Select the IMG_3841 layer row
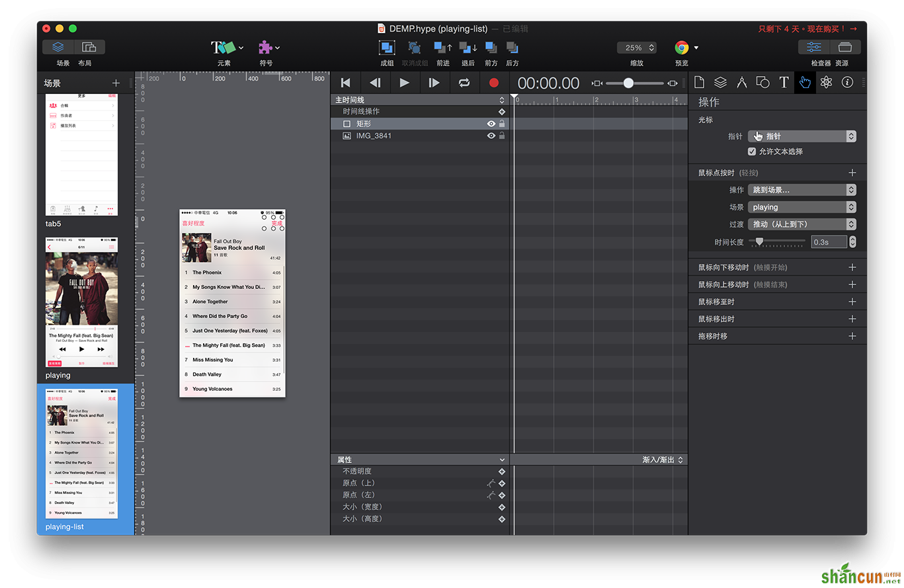 tap(420, 136)
